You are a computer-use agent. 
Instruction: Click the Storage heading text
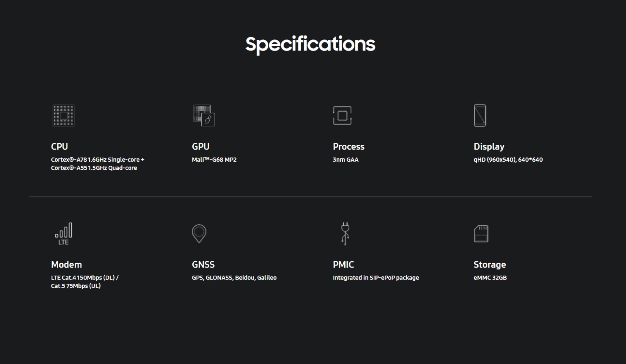(x=490, y=265)
